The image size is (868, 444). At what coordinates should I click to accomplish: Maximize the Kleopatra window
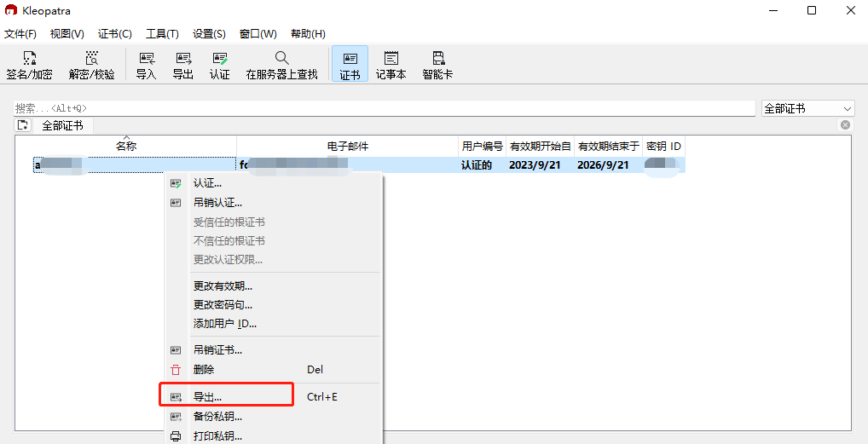pyautogui.click(x=812, y=10)
